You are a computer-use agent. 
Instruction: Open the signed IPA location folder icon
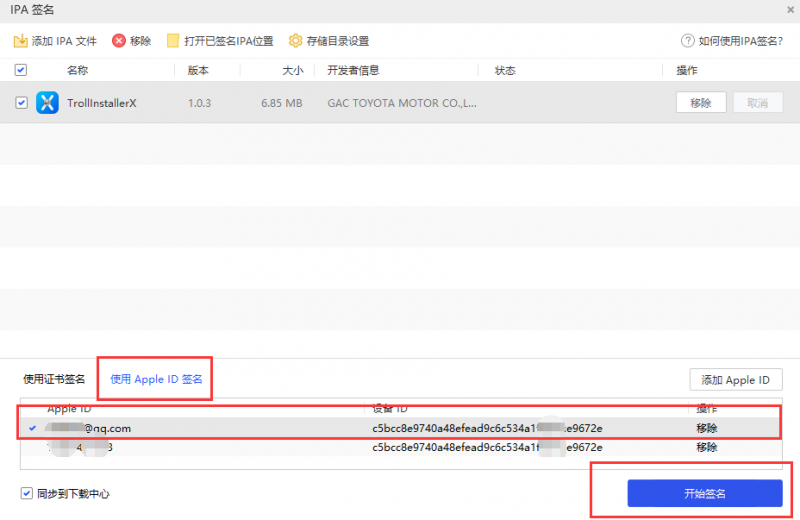pyautogui.click(x=173, y=41)
